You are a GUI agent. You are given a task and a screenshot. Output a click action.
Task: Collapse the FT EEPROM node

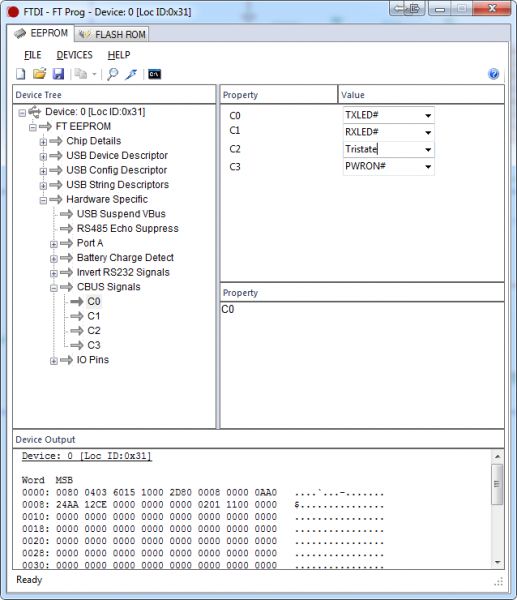pyautogui.click(x=33, y=127)
